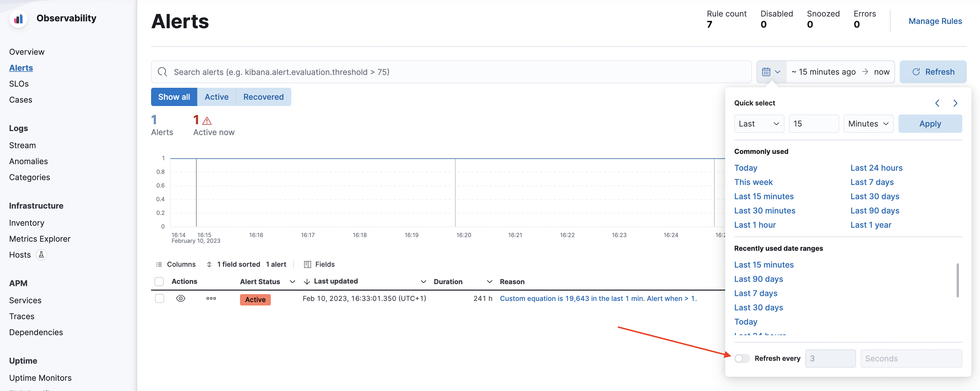Check the select-all checkbox in the table header

coord(159,281)
